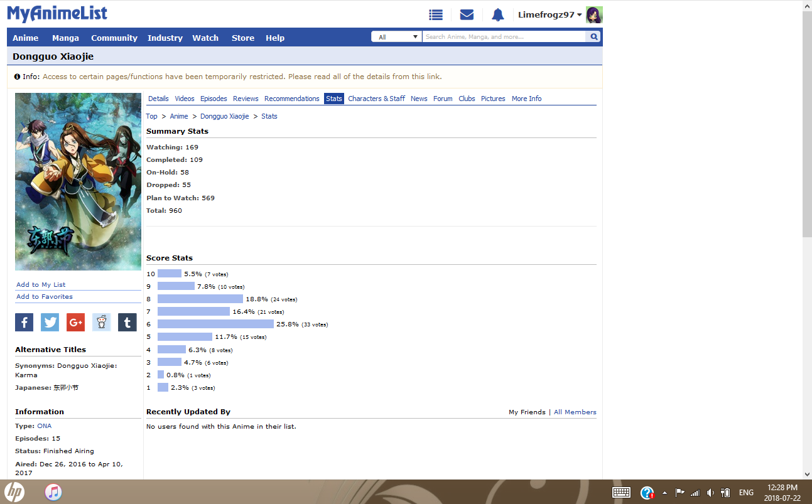Open the Community menu
812x504 pixels.
114,38
